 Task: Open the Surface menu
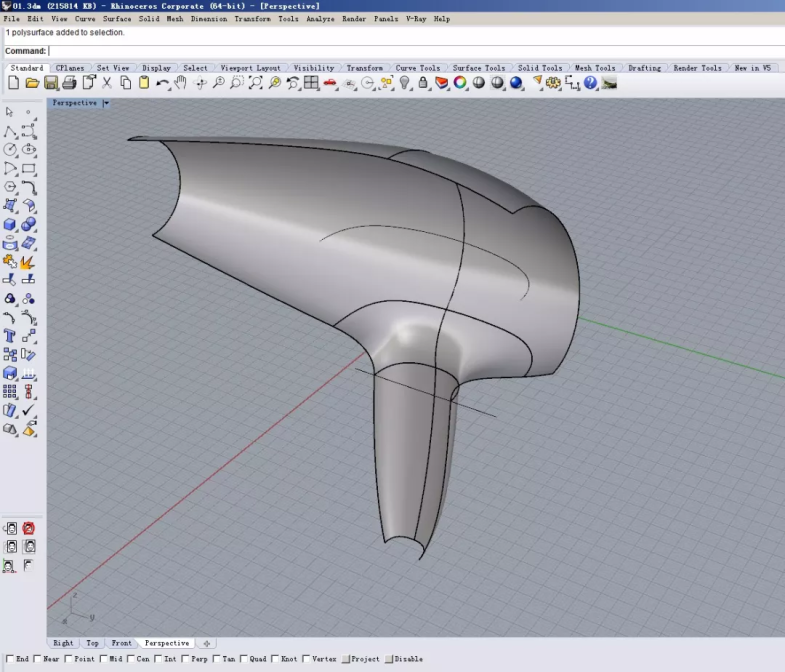[117, 19]
